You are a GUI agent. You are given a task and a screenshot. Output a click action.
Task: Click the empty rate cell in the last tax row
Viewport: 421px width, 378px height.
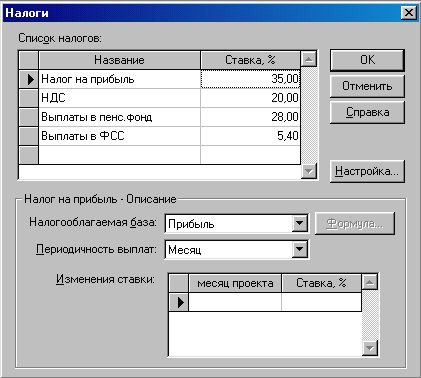pos(250,155)
